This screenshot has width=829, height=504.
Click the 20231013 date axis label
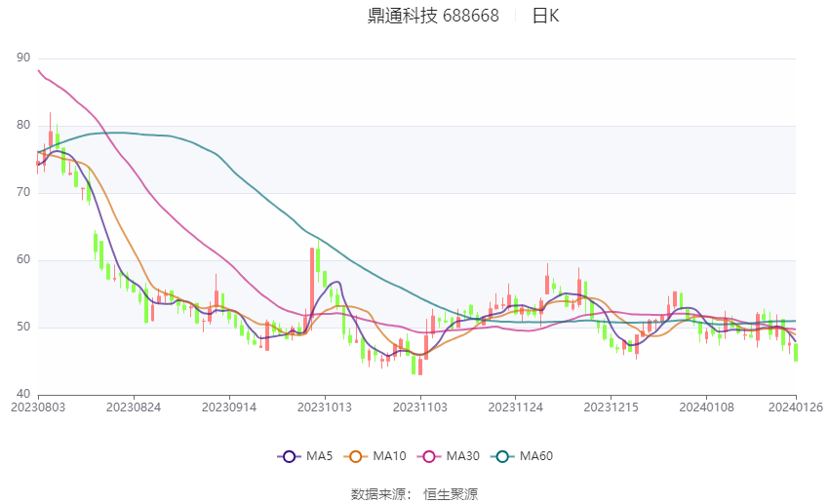point(325,407)
